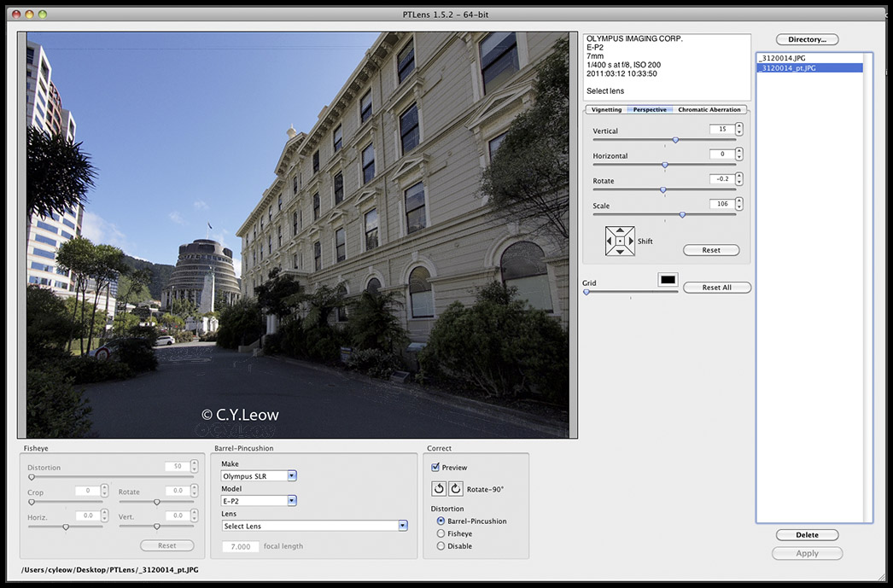The width and height of the screenshot is (893, 588).
Task: Increase Horizontal perspective value stepper
Action: pyautogui.click(x=738, y=151)
